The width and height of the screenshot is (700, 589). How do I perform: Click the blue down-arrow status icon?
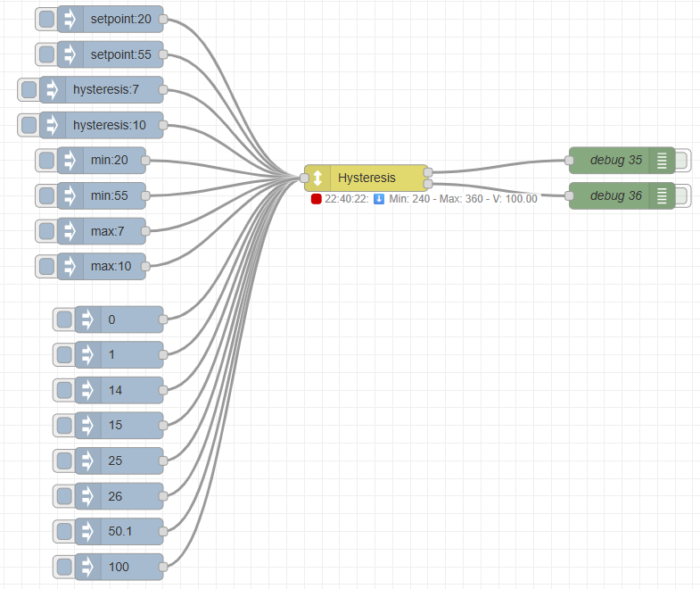pyautogui.click(x=379, y=199)
